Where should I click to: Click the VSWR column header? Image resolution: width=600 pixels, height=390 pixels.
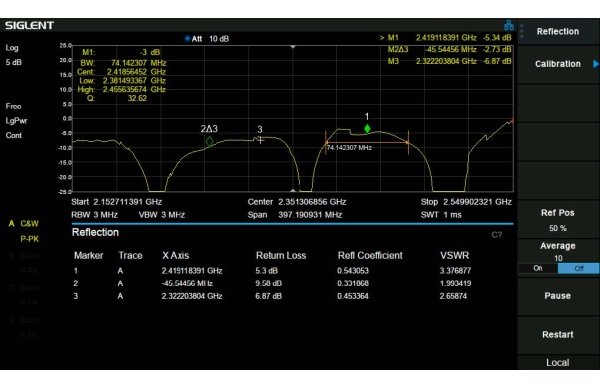pyautogui.click(x=454, y=255)
